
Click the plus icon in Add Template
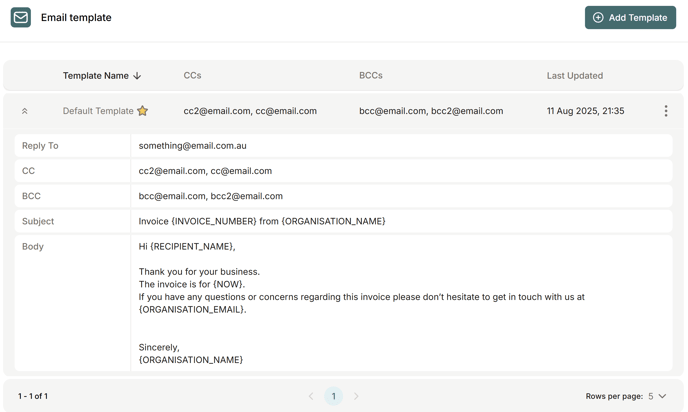pos(598,18)
